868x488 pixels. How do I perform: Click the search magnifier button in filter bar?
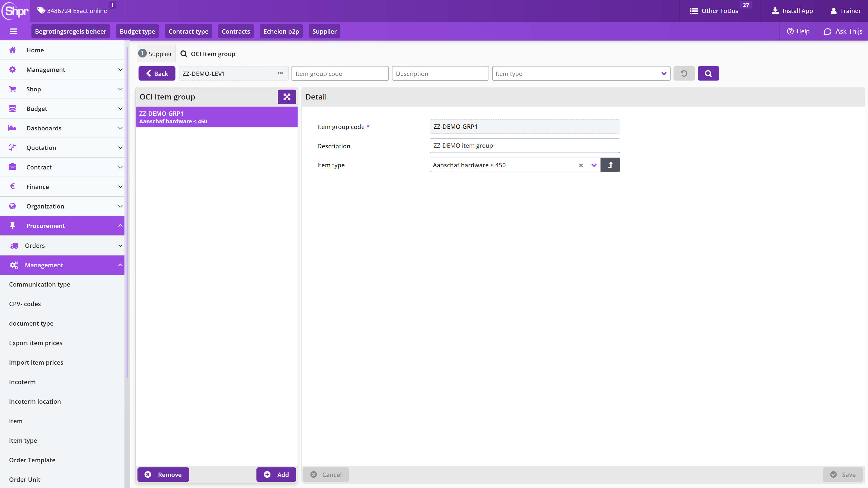708,73
